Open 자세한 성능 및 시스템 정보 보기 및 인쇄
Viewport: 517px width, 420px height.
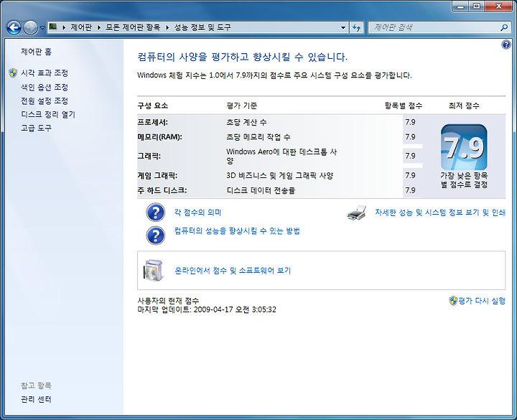point(440,213)
